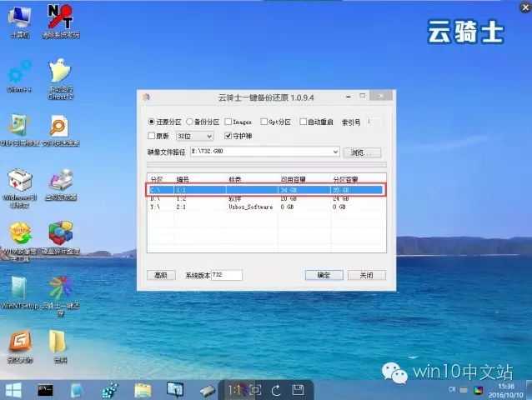Screen dimensions: 532x400
Task: Select the D:\ partition row
Action: pos(266,198)
